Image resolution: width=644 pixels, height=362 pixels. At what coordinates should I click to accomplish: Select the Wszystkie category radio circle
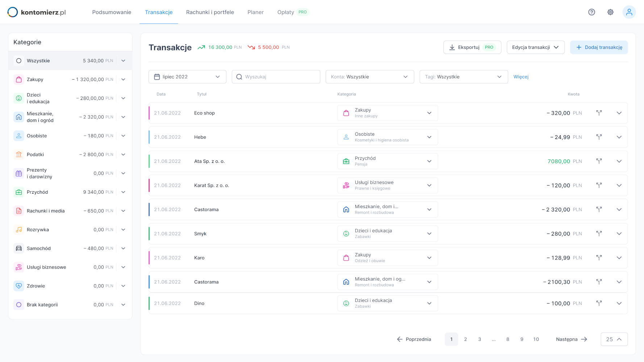pyautogui.click(x=19, y=61)
